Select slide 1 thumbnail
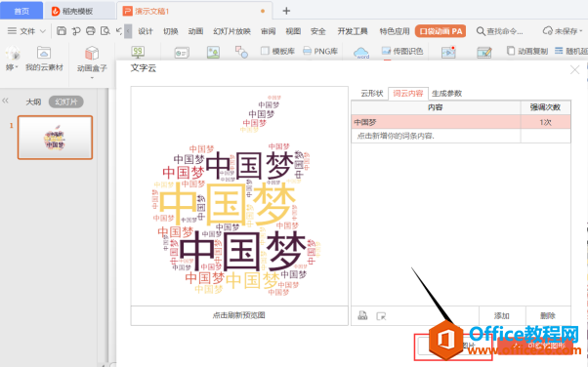588x367 pixels. click(x=55, y=138)
